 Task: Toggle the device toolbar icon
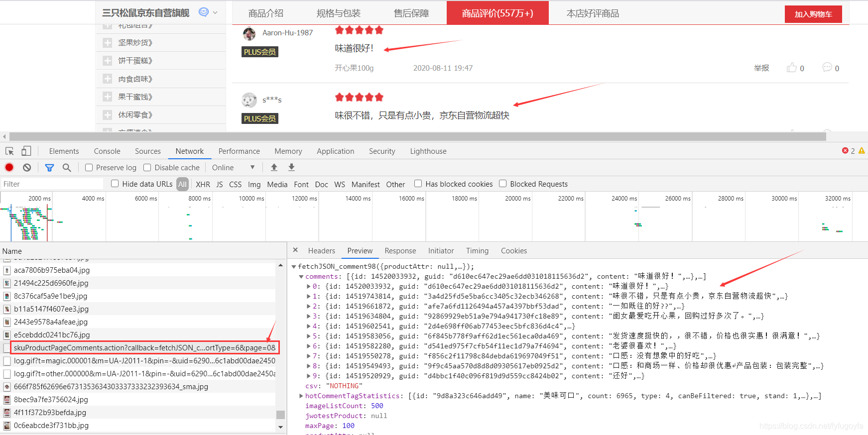(x=26, y=151)
